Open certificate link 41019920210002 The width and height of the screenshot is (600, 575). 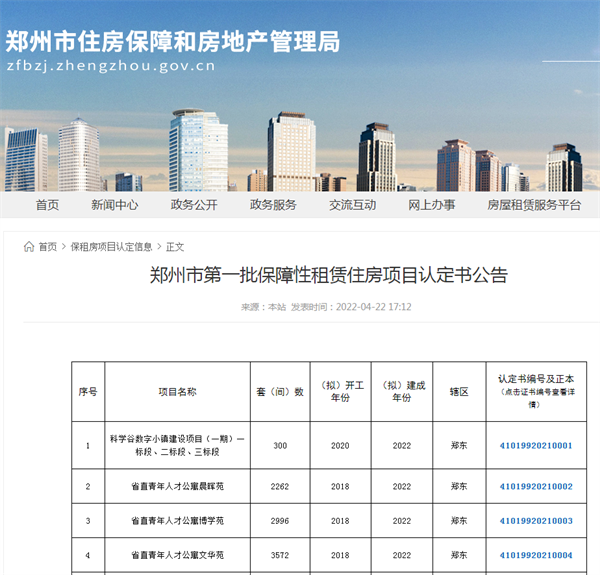(535, 486)
